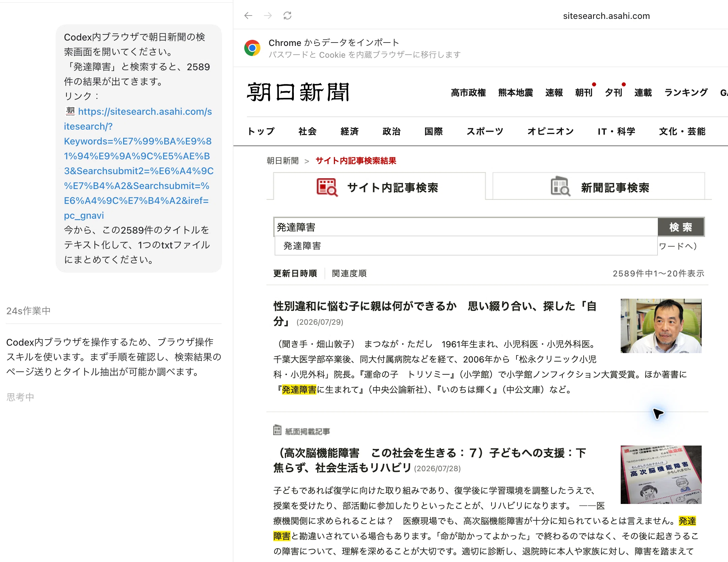Image resolution: width=728 pixels, height=562 pixels.
Task: Open the 高次脳機能障害 pamphlet thumbnail
Action: [661, 475]
